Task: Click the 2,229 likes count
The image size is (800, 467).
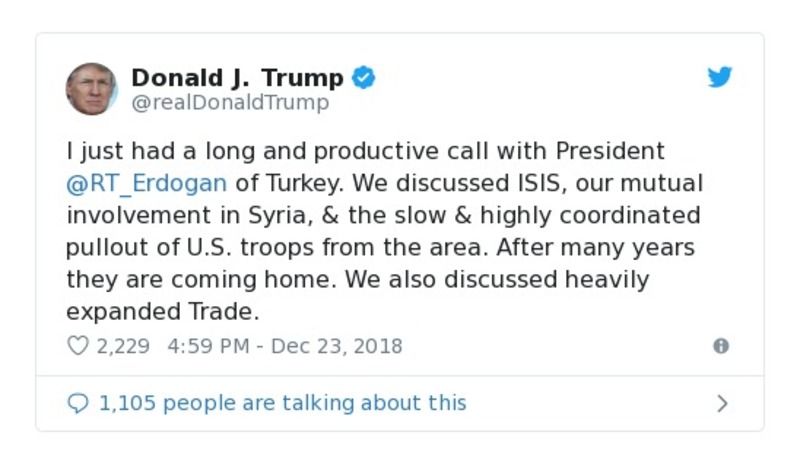Action: pos(122,346)
